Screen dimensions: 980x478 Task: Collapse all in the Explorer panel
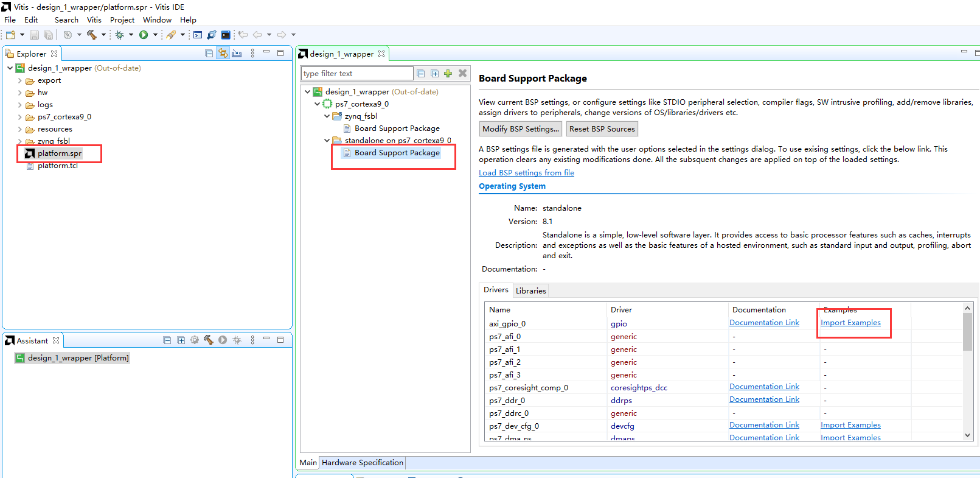coord(209,54)
